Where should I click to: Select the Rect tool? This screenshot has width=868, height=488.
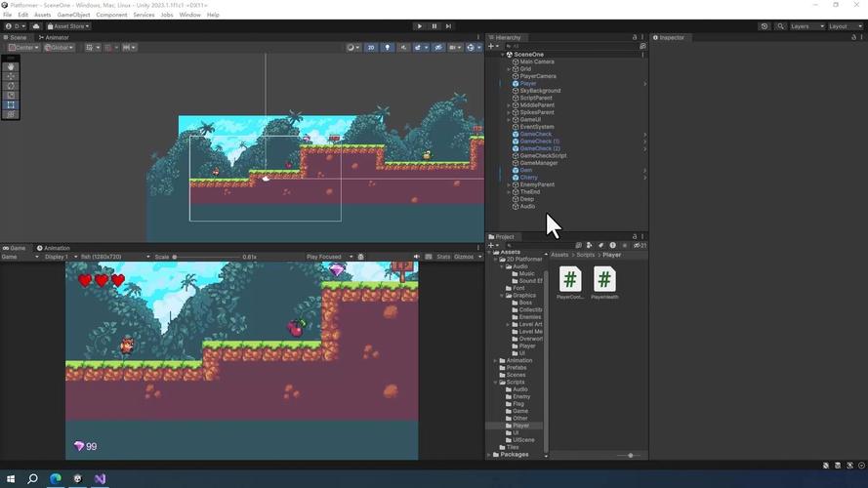point(11,104)
